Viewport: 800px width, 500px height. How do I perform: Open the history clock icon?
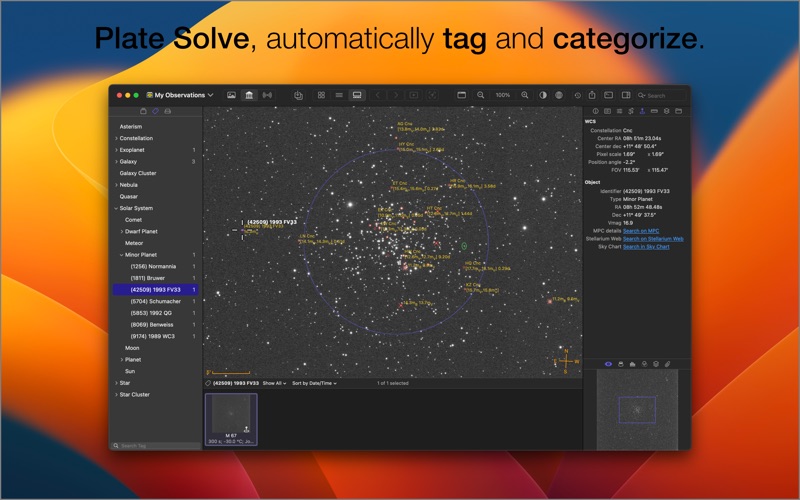577,95
